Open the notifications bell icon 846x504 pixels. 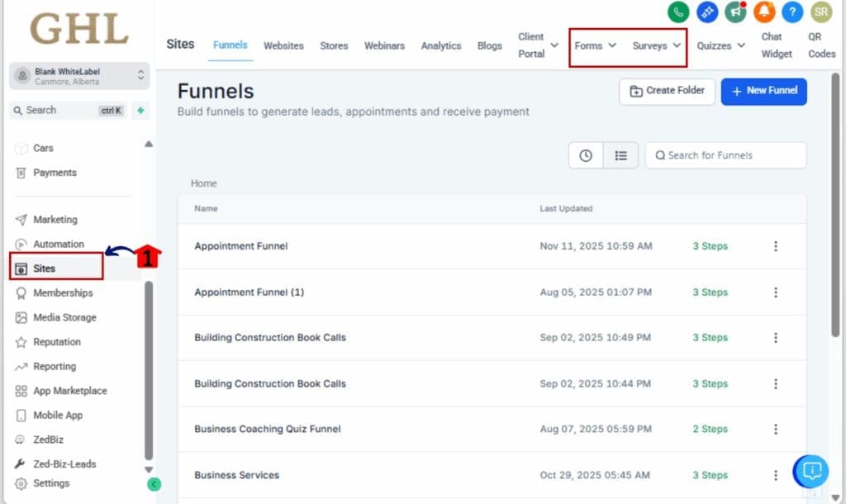(764, 12)
